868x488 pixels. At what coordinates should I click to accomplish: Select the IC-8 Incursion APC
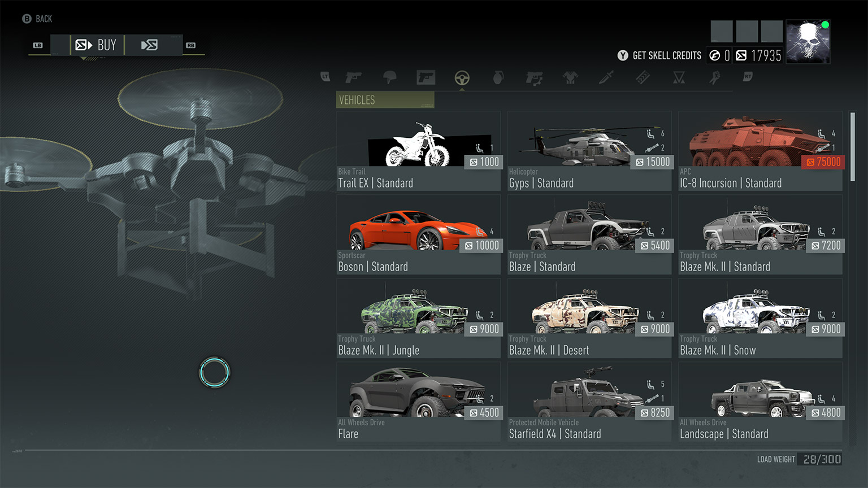coord(760,151)
